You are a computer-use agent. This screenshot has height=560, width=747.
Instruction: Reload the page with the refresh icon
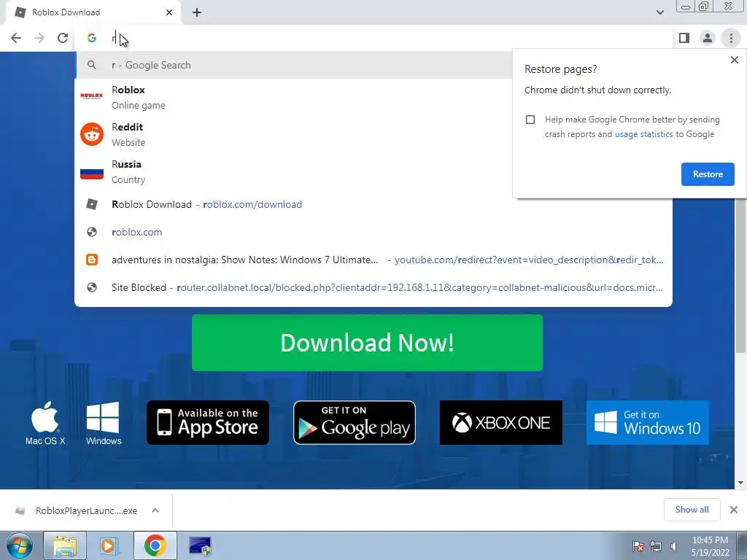coord(63,38)
